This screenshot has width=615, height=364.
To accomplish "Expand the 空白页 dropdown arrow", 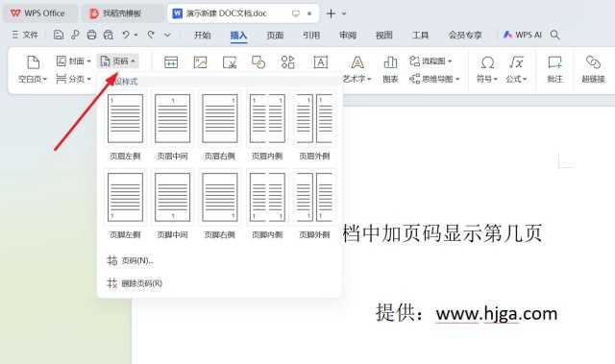I will click(45, 79).
